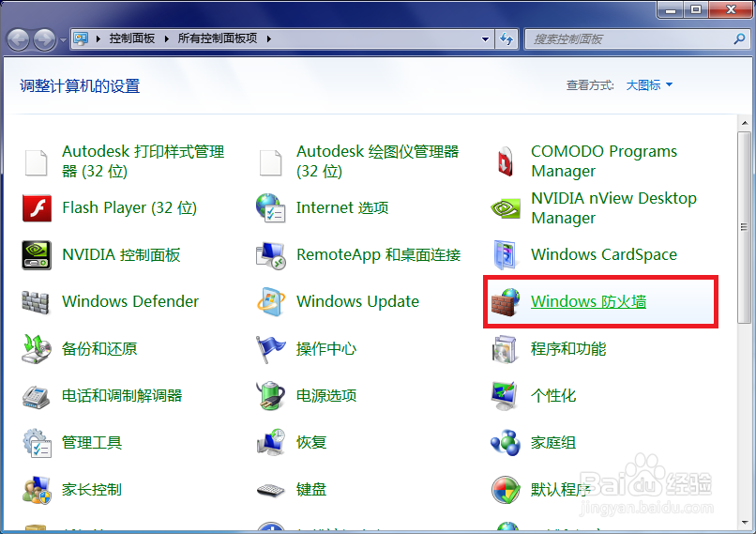Open the Windows Defender link

click(130, 301)
